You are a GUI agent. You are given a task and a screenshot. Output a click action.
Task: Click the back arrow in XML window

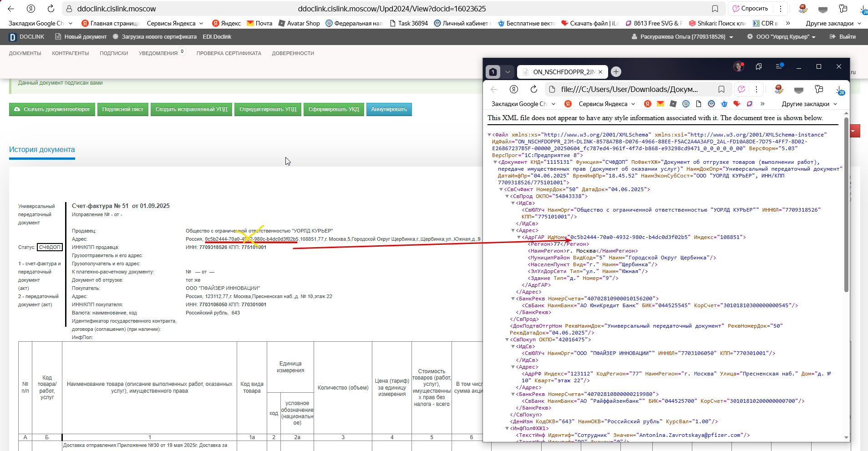pos(494,89)
